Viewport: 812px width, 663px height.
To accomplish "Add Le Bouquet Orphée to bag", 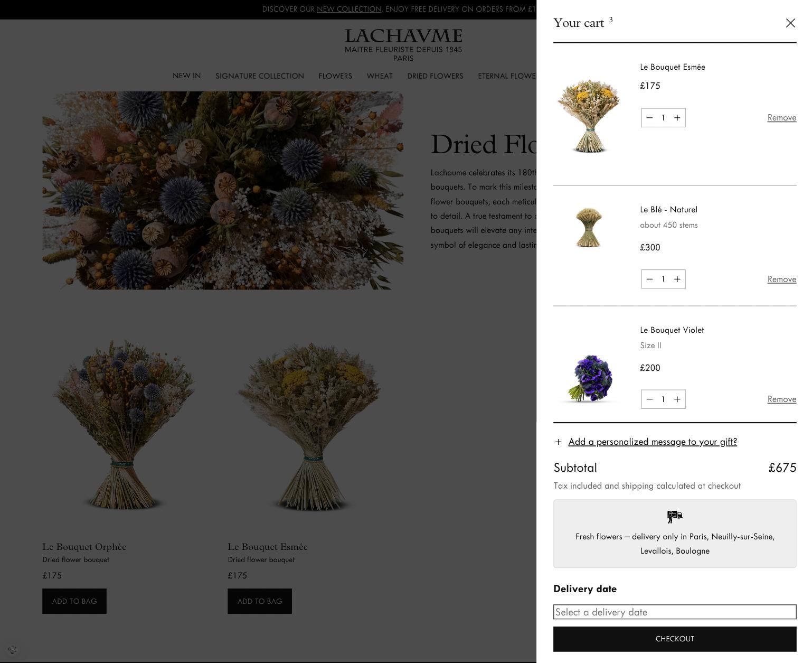I will coord(74,601).
